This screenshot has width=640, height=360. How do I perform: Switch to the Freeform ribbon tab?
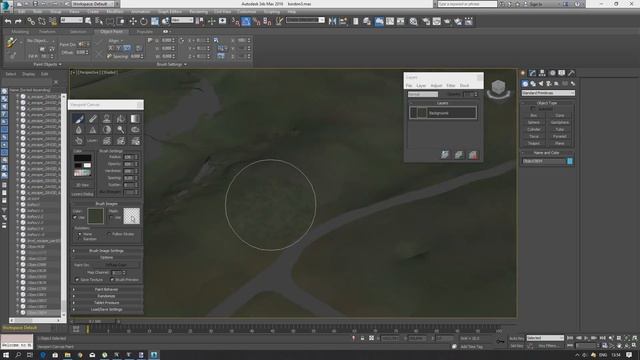tap(47, 31)
